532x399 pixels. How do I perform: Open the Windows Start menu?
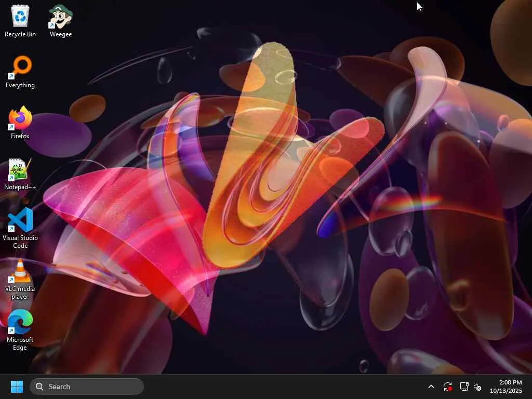click(17, 387)
